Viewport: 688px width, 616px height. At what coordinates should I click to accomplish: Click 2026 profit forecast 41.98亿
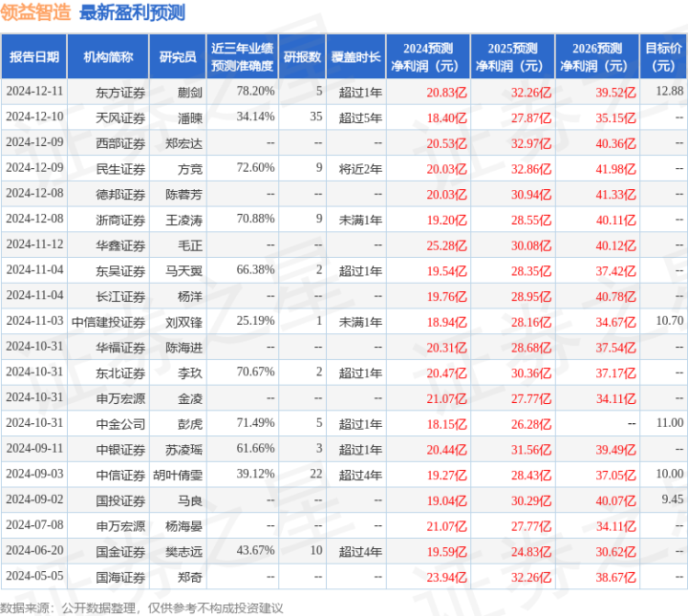[615, 169]
